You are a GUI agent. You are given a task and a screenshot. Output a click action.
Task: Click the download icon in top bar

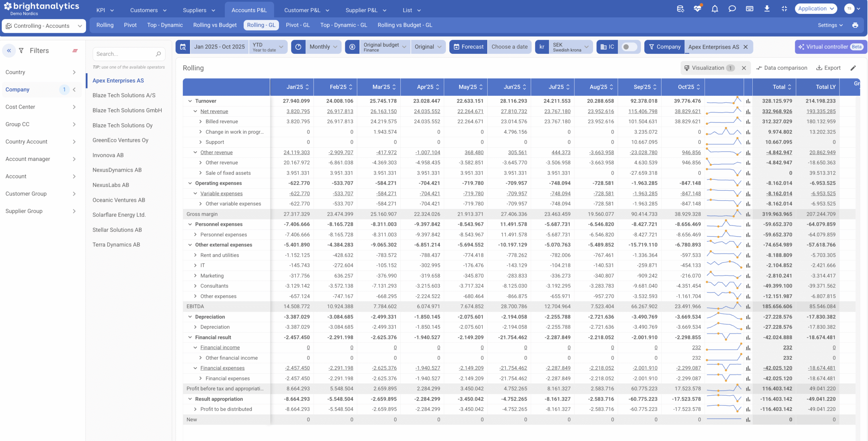coord(767,9)
